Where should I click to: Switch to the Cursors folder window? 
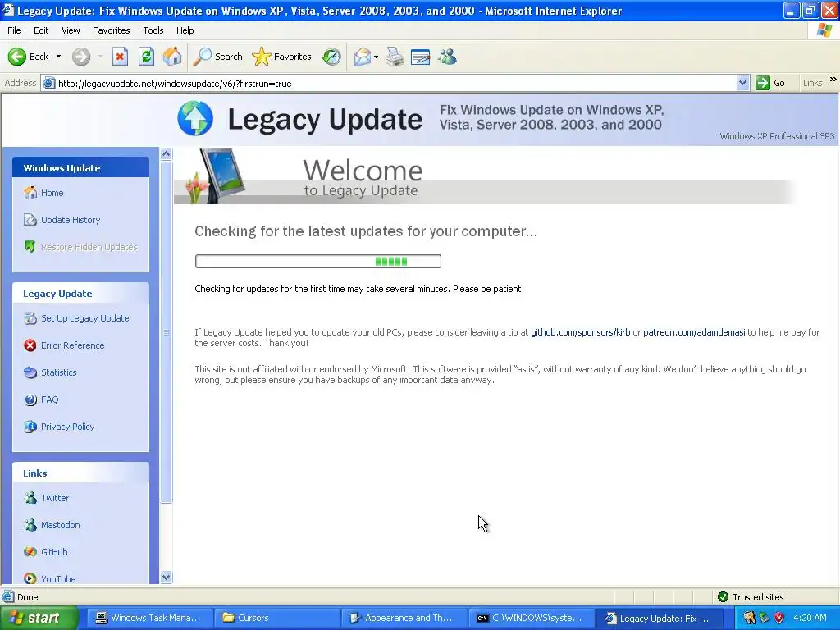pyautogui.click(x=276, y=618)
